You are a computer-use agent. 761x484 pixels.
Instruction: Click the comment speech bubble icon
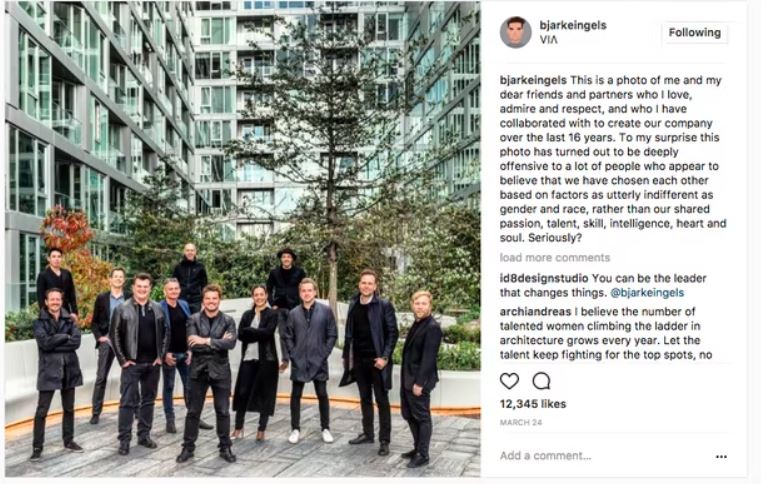click(x=541, y=381)
